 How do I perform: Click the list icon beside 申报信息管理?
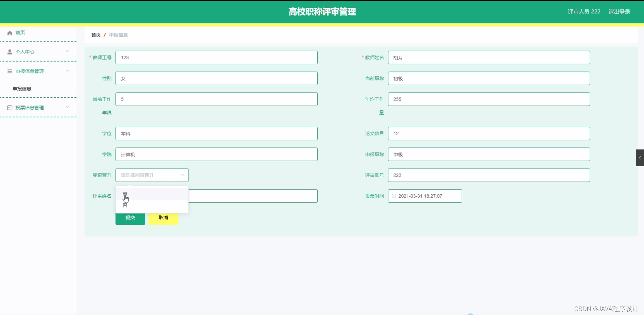click(x=9, y=71)
